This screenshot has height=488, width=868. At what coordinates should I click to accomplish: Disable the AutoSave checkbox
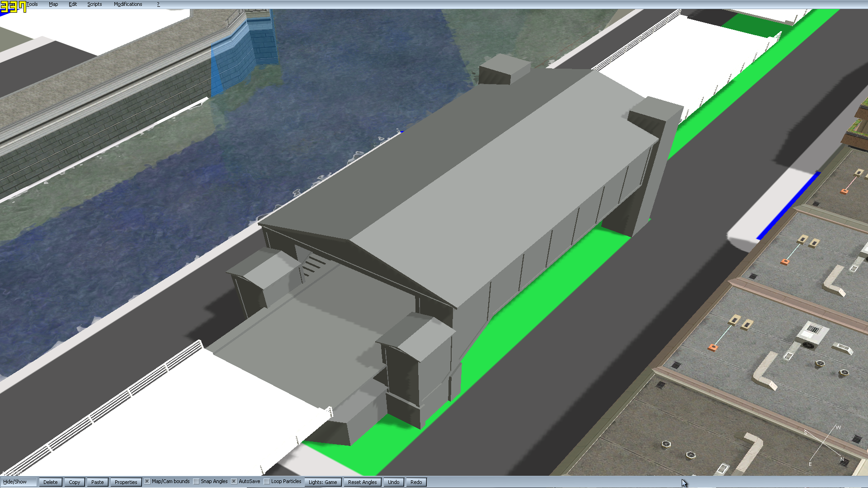[x=234, y=482]
